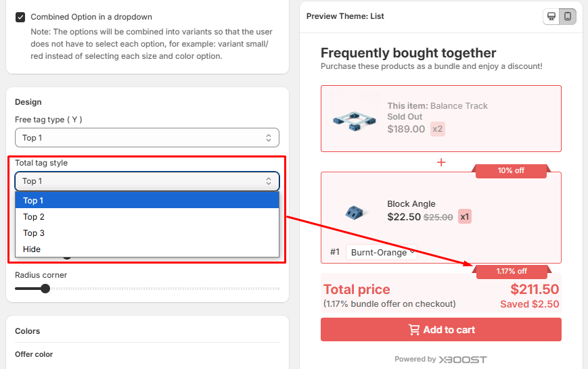
Task: Click the Radius corner slider handle
Action: 45,289
